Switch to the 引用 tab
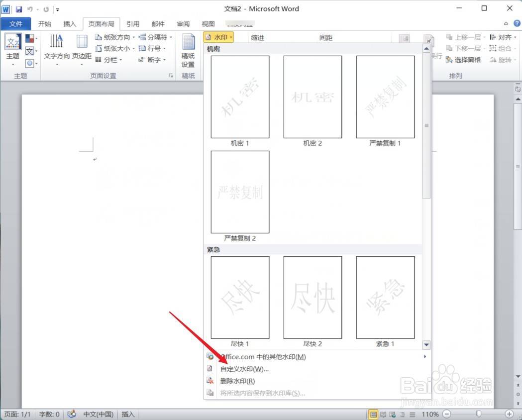The image size is (522, 420). [133, 24]
